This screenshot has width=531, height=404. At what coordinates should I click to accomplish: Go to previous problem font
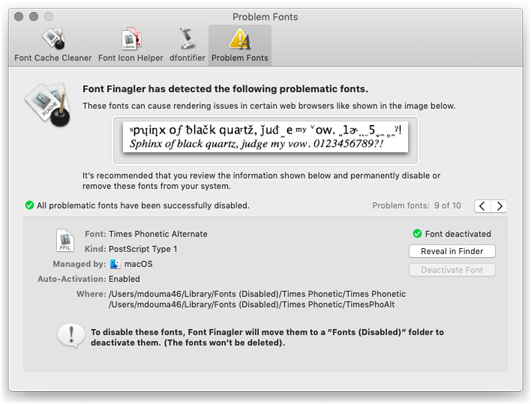[482, 206]
